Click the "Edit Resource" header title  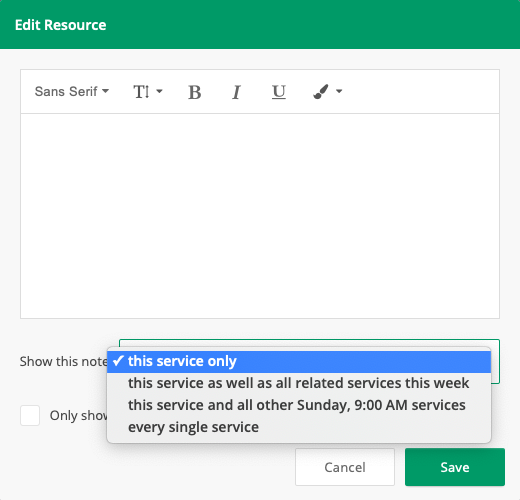(x=61, y=25)
